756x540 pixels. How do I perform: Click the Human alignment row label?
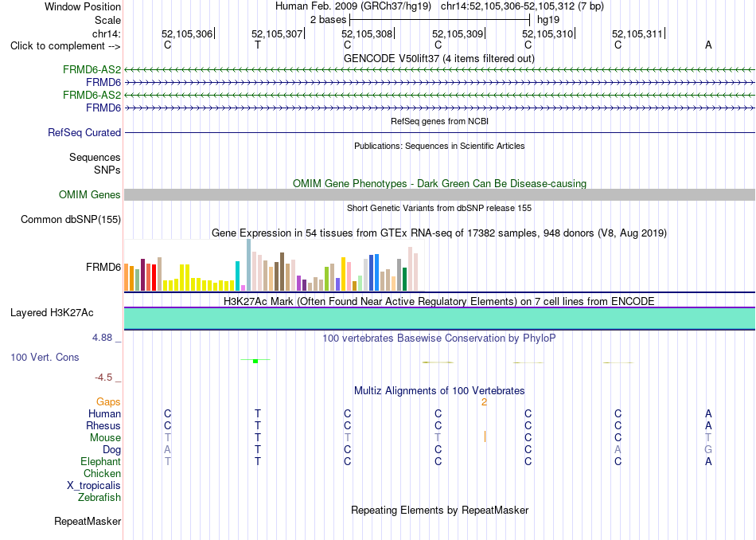click(x=104, y=413)
